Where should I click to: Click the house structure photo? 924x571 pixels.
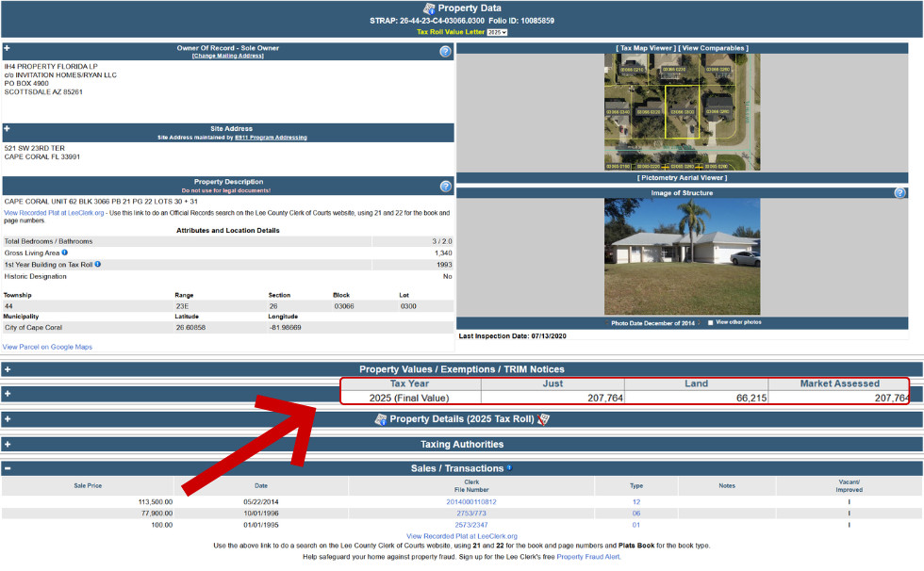(682, 255)
